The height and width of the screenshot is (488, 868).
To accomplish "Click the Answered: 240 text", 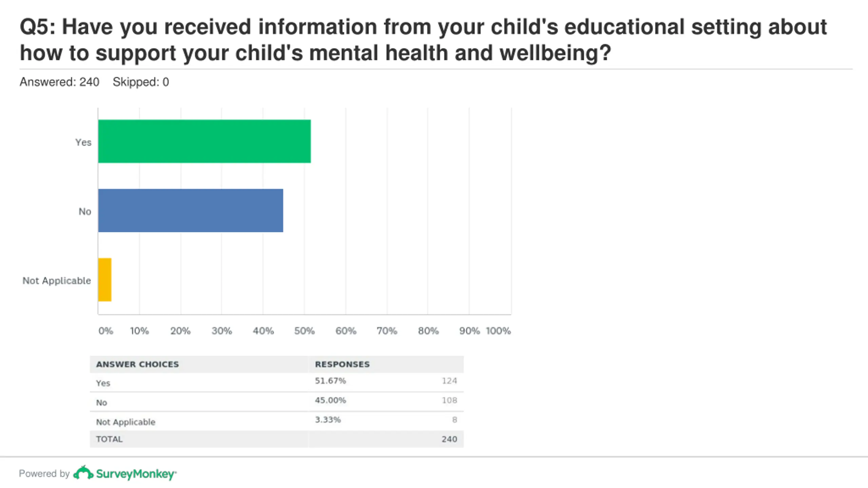I will pos(59,82).
